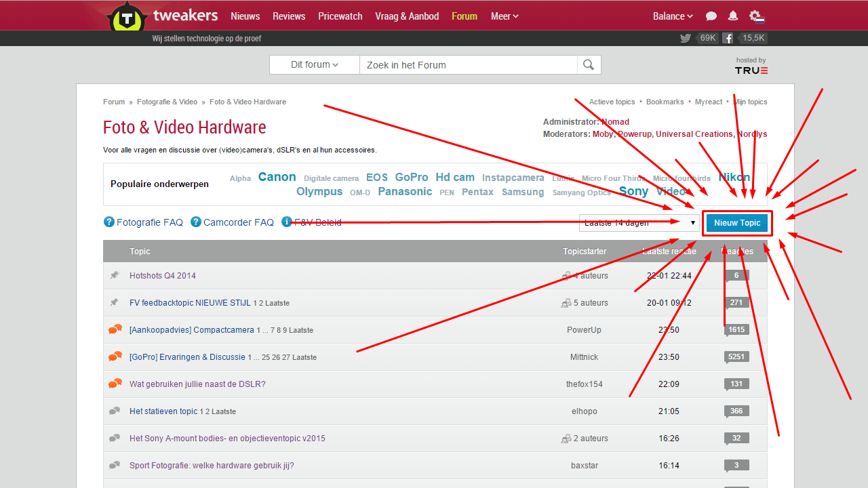
Task: Open the Sony A-mount bodies- en objectieventopic v2015
Action: [x=227, y=439]
